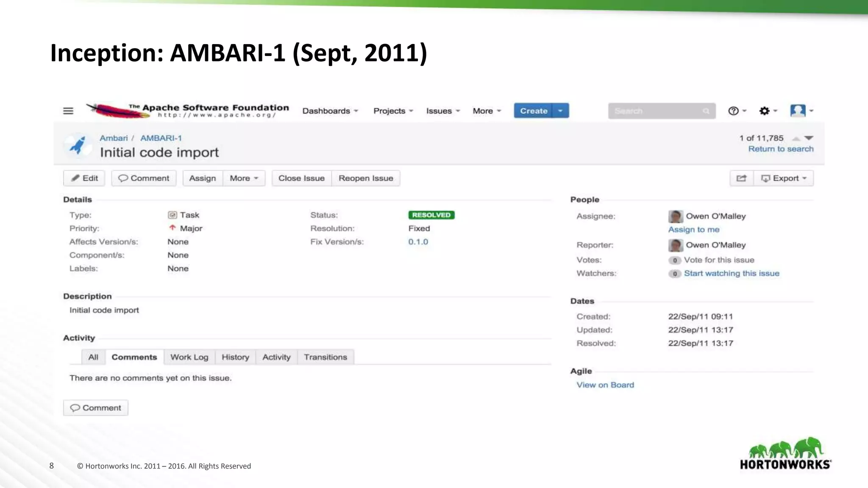Click Start watching this issue link

pos(732,274)
